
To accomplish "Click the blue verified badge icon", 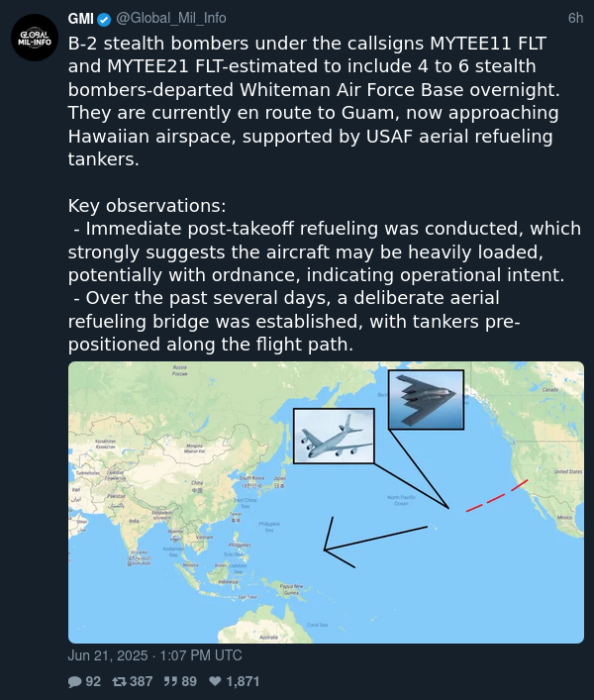I will (x=104, y=19).
